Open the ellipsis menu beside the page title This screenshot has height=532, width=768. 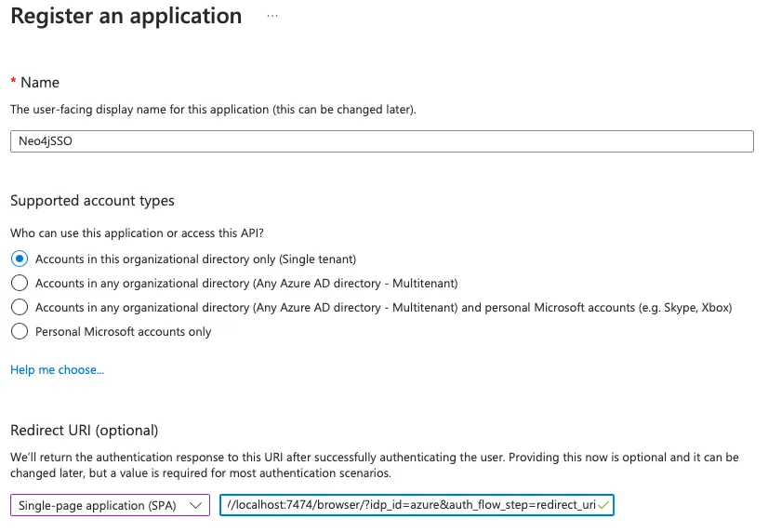pos(272,17)
